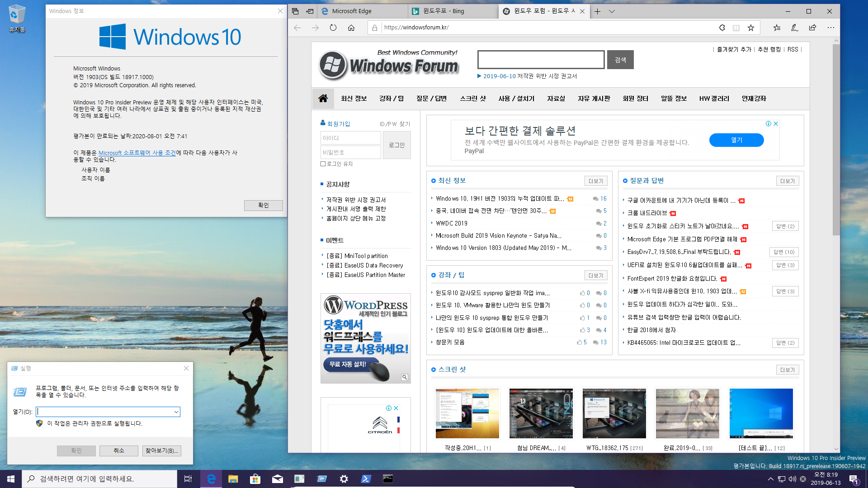Open Edge Settings and more menu
Screen dimensions: 868x488
point(831,28)
